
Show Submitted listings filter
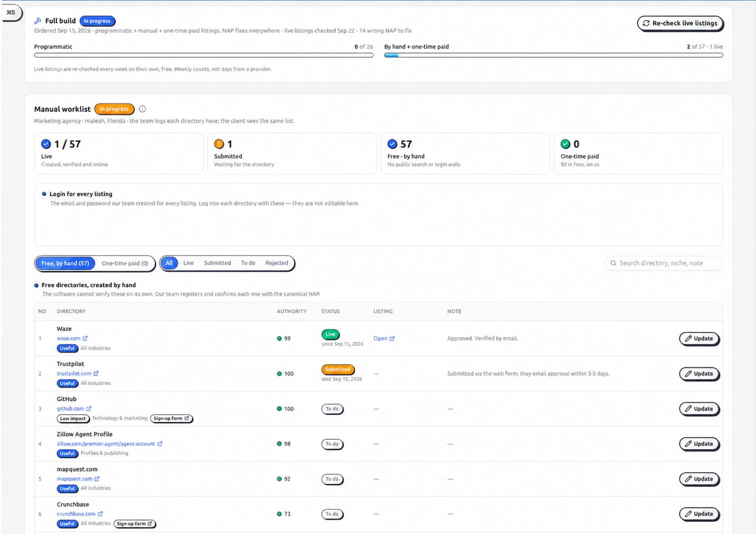coord(217,263)
